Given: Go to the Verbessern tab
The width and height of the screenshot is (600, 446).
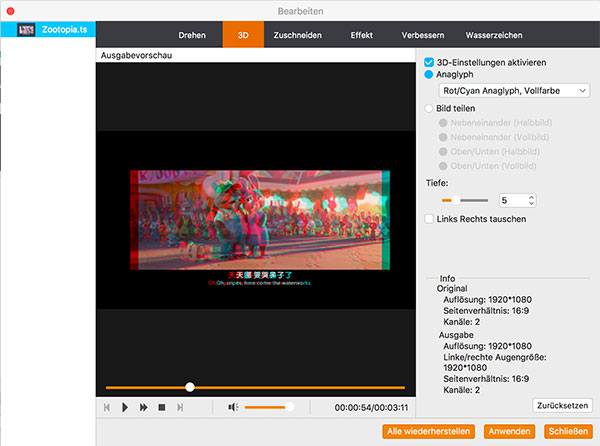Looking at the screenshot, I should coord(423,35).
